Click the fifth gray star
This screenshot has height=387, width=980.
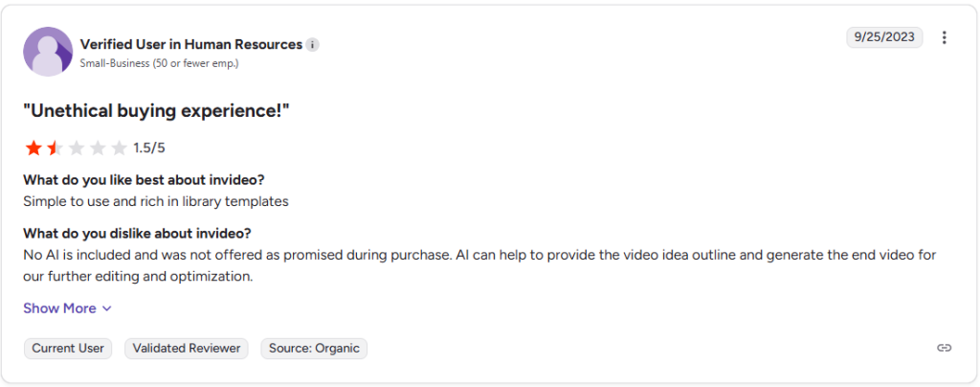[x=119, y=148]
